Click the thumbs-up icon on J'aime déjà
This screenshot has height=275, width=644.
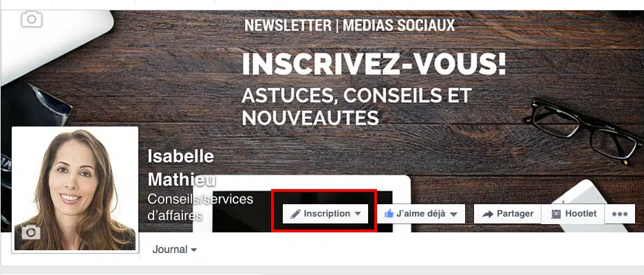pyautogui.click(x=389, y=214)
